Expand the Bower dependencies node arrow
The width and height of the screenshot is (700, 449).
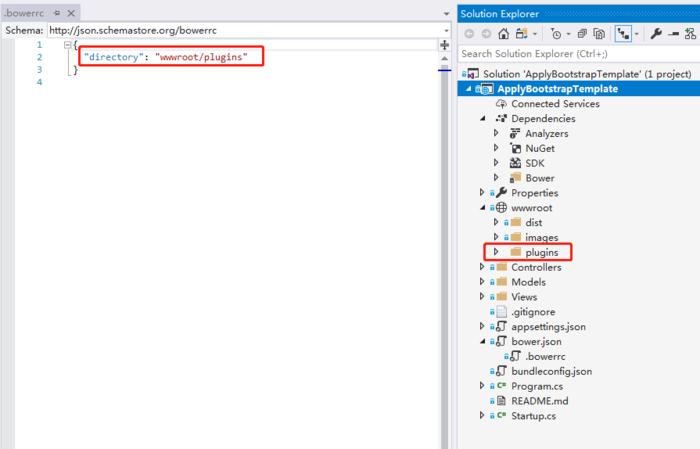click(496, 178)
